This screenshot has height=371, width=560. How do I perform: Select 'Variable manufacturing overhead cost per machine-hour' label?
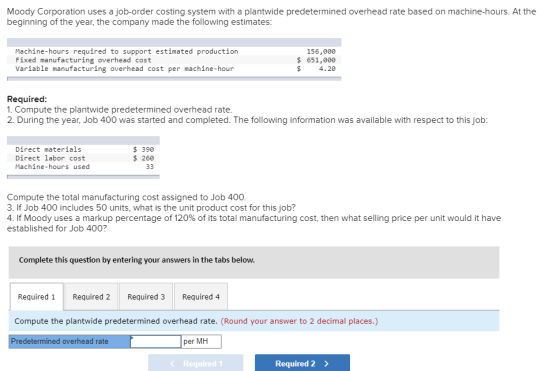coord(125,69)
